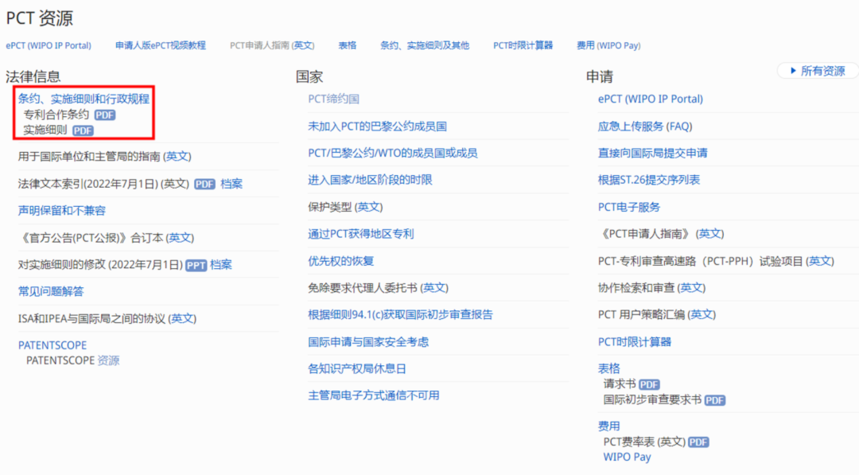The width and height of the screenshot is (859, 475).
Task: Open 根据细则94.1(c)获取国际初步审查报告 link
Action: (400, 315)
